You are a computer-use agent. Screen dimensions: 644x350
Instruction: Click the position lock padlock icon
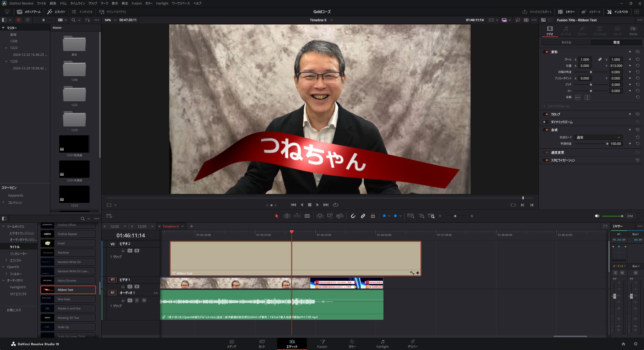click(x=373, y=216)
